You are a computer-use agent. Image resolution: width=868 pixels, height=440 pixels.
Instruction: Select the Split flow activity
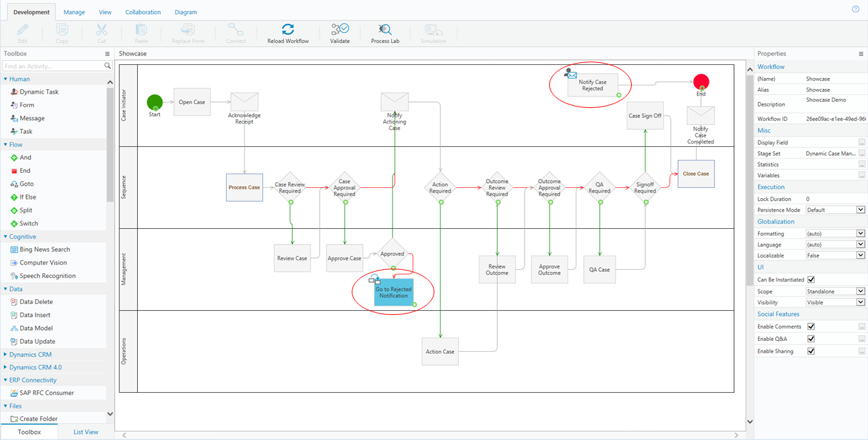tap(26, 210)
